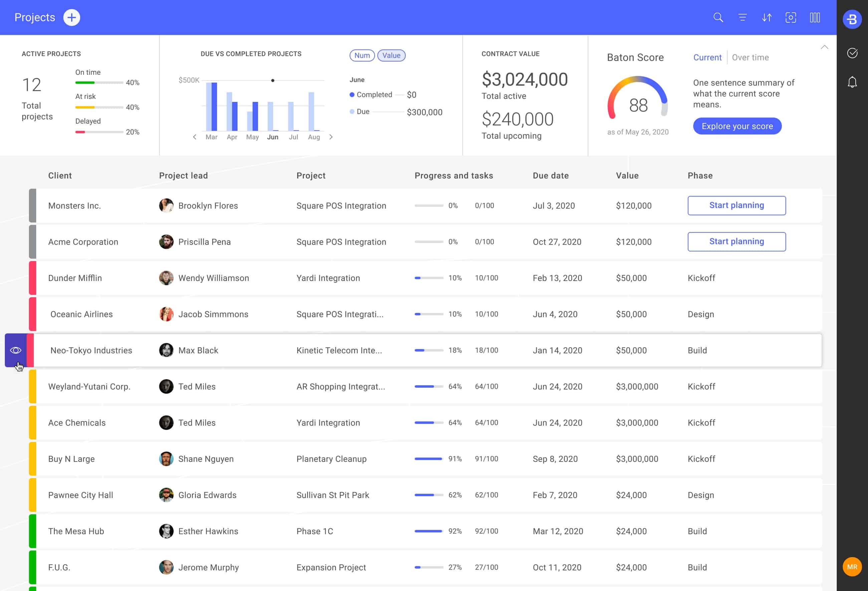Create a new project with the plus icon

[72, 17]
